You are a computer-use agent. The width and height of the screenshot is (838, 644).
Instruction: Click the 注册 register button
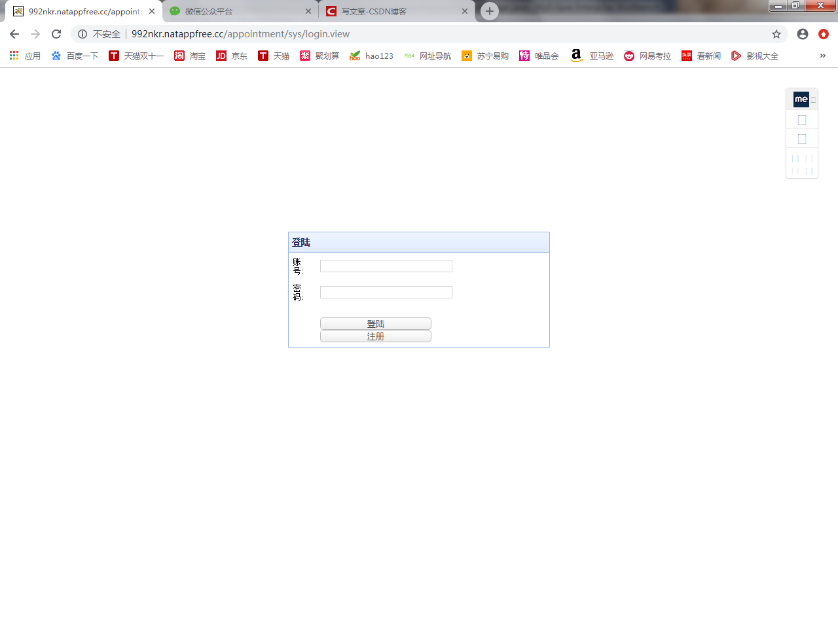click(x=376, y=336)
